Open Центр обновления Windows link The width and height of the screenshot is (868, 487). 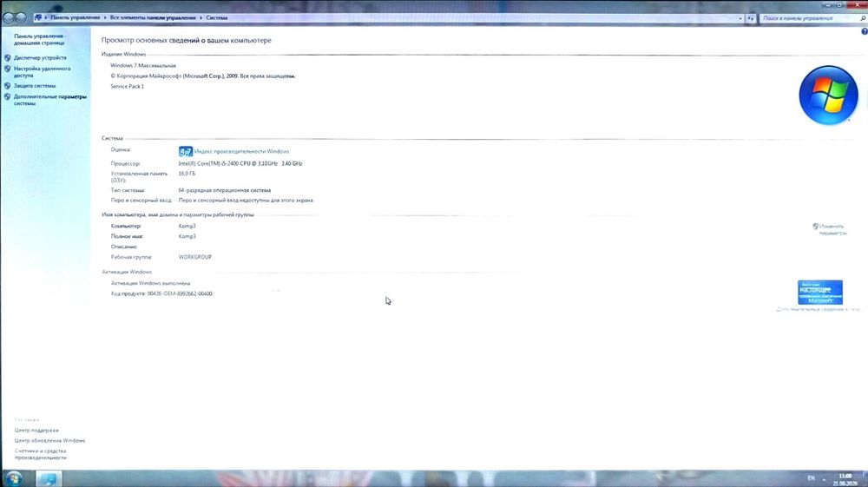[49, 440]
